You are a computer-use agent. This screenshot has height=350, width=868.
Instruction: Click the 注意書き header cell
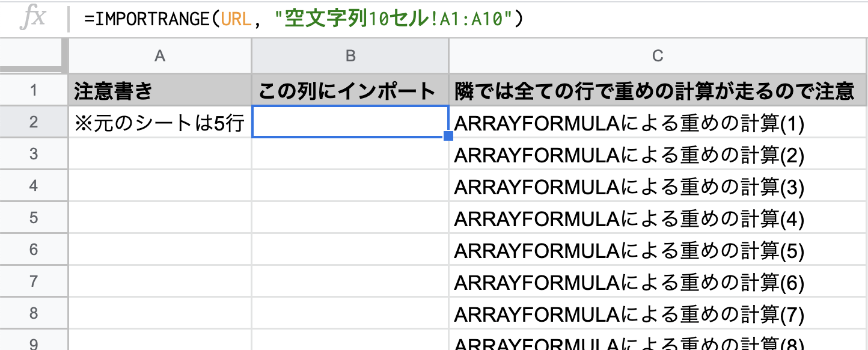[159, 88]
